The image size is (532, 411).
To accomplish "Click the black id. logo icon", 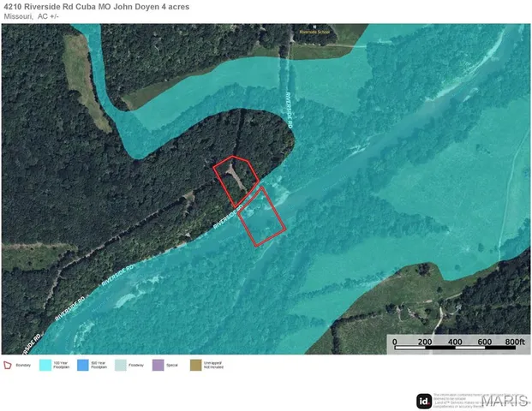I will tap(424, 402).
